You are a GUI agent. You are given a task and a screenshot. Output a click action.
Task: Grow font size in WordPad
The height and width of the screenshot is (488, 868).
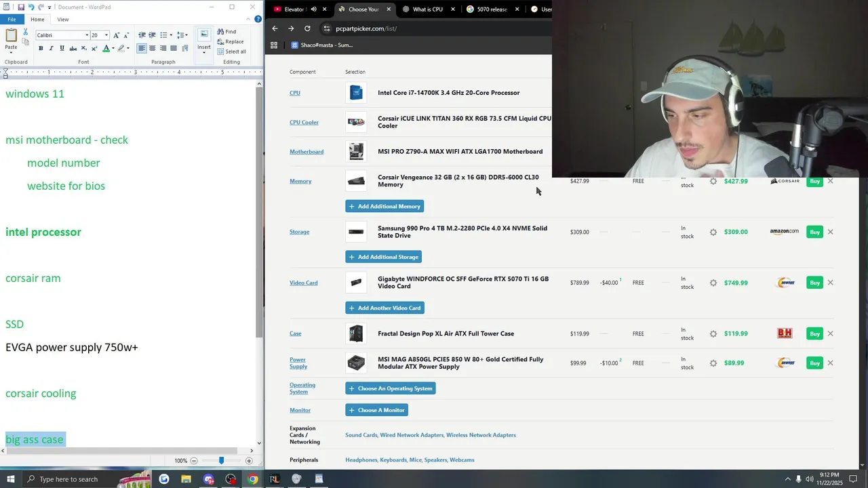[x=116, y=35]
